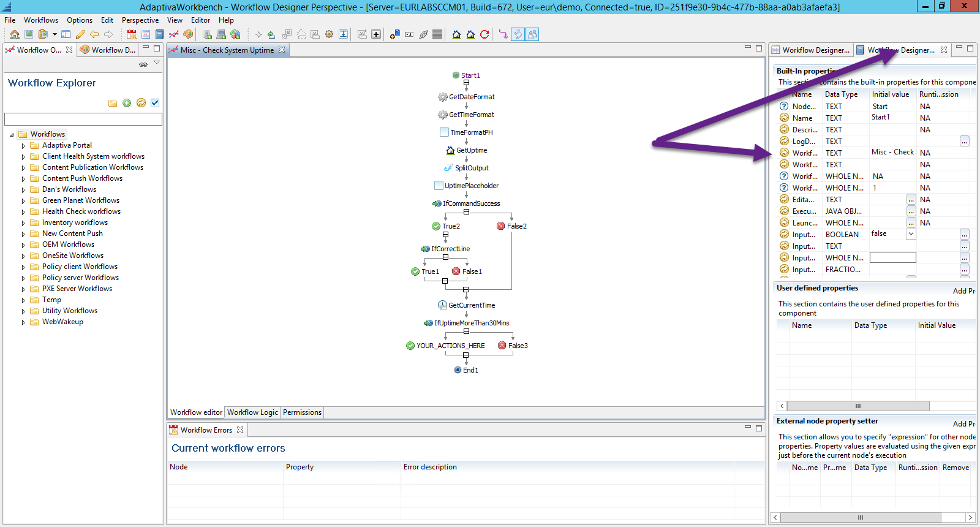Open the File menu
980x527 pixels.
point(10,20)
